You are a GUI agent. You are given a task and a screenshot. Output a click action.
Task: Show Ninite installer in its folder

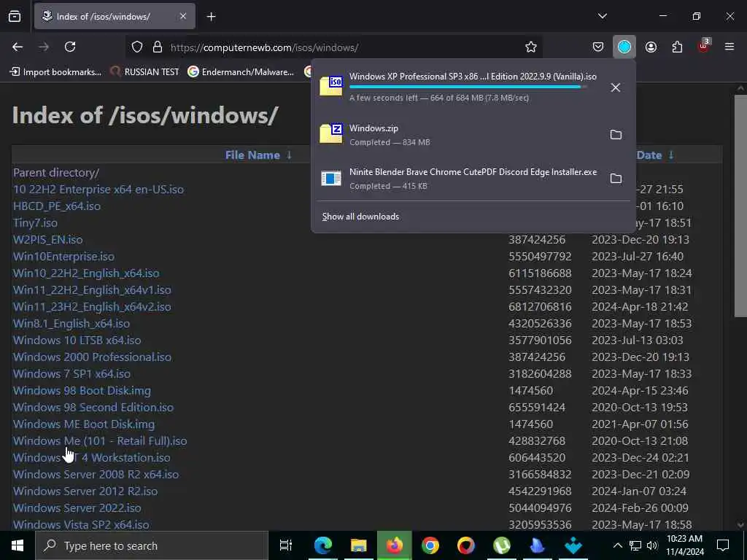[616, 179]
